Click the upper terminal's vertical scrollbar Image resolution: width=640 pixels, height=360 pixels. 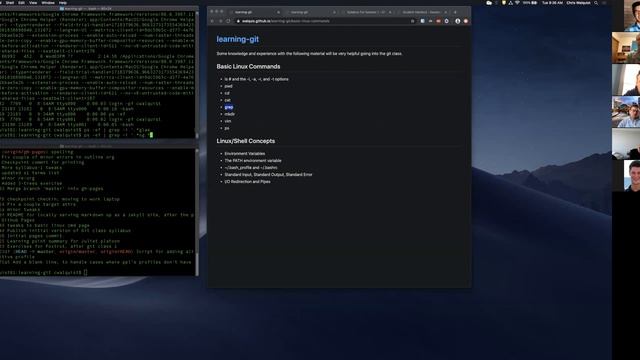[197, 75]
